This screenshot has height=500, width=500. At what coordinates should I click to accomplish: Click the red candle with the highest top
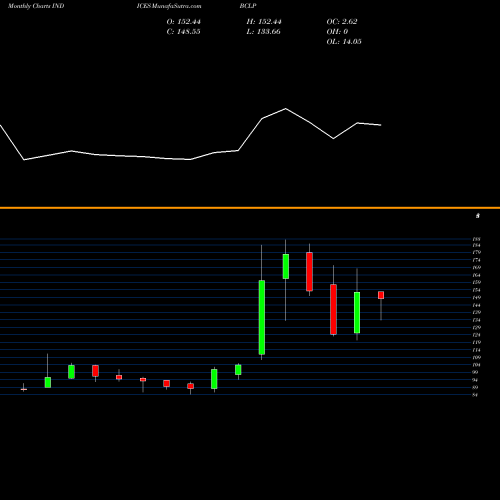tap(309, 272)
